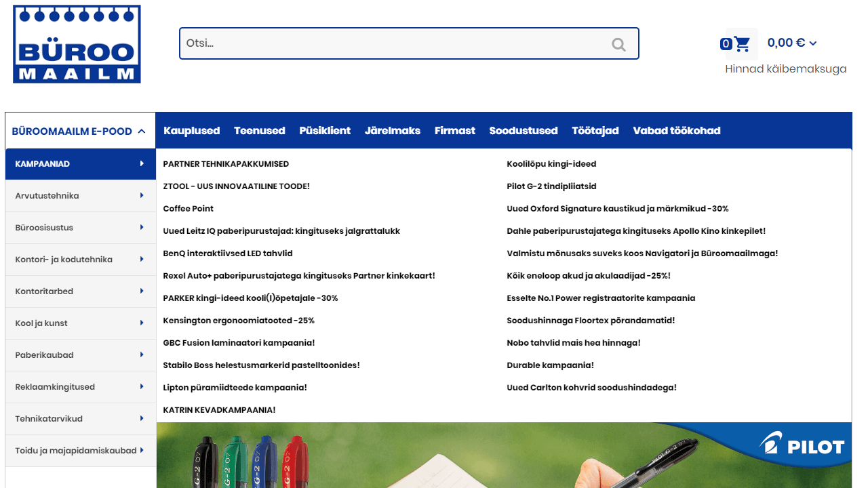Open Valmistu mõnusaks suveks Navigatori link
This screenshot has height=488, width=868.
point(642,253)
